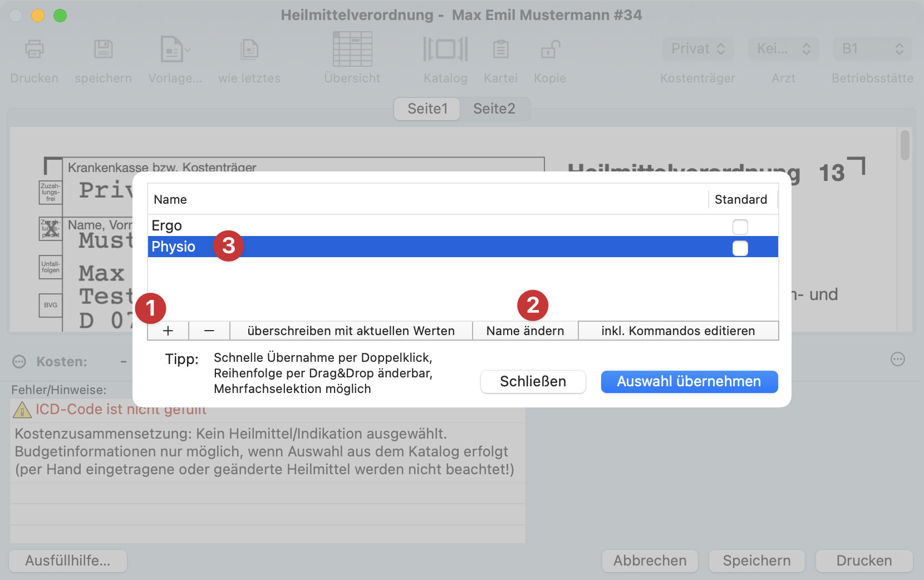Select the Physio row in list
This screenshot has height=580, width=924.
[x=463, y=247]
